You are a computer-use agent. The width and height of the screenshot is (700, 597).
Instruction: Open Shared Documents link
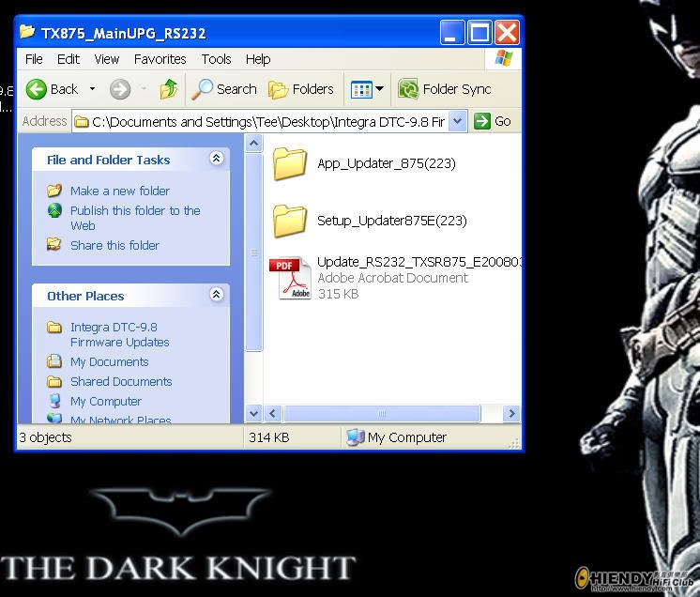click(x=121, y=381)
